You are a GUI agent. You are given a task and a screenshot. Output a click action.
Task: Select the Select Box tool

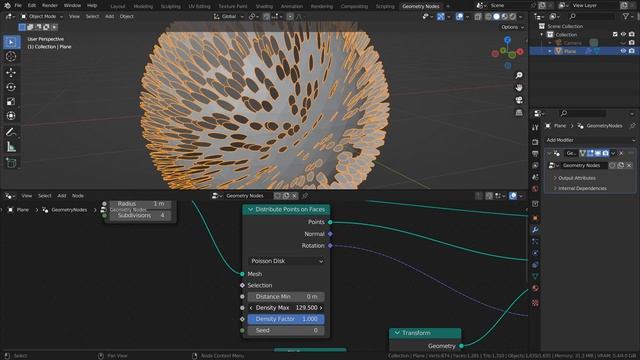pos(11,42)
